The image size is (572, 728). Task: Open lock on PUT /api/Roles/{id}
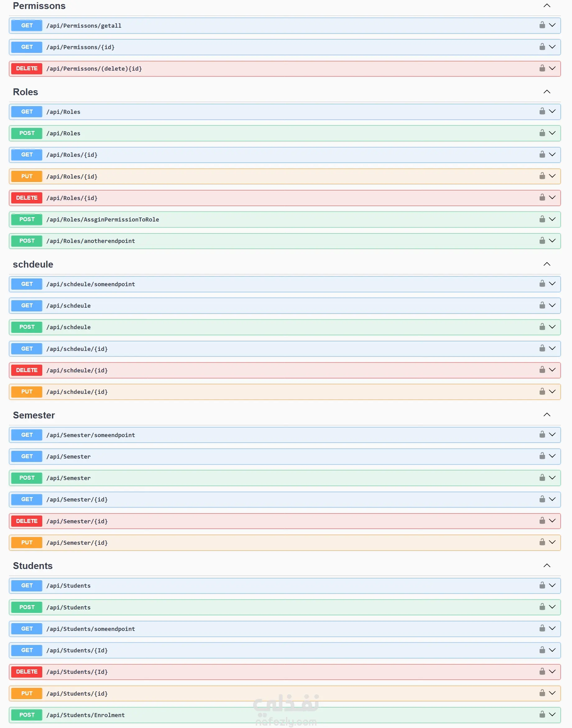pos(542,176)
